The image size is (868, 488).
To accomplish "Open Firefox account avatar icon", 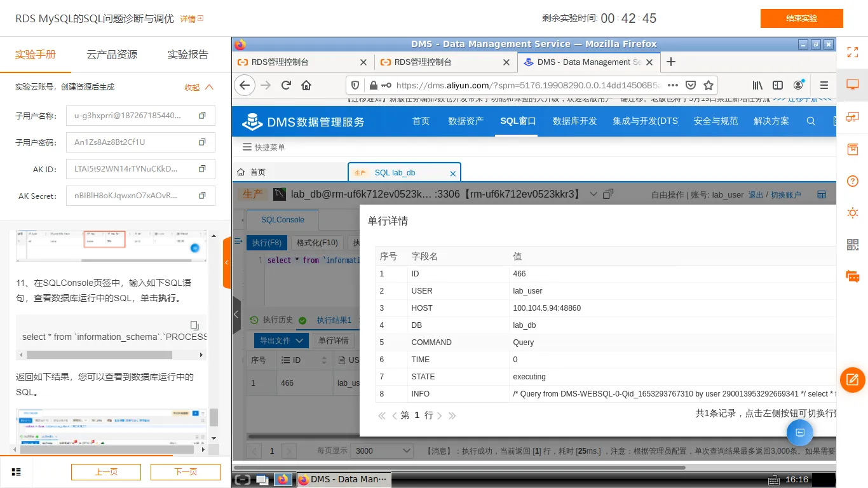I will (799, 85).
